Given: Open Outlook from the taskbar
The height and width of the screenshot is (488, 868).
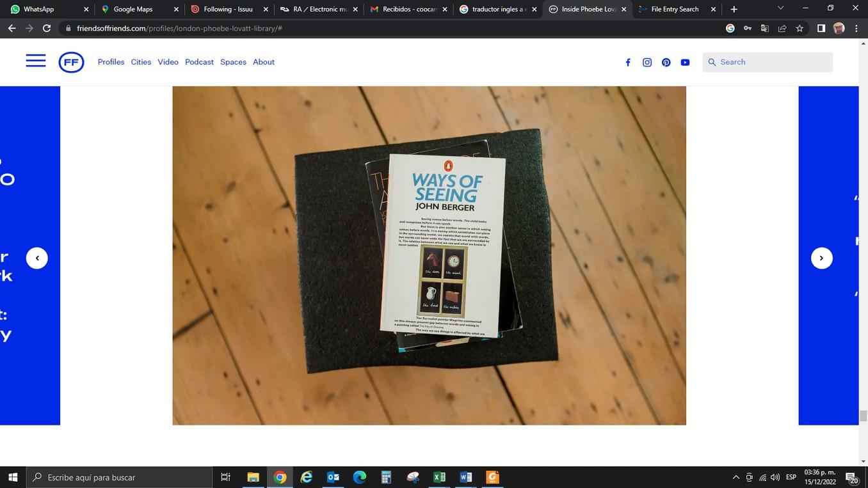Looking at the screenshot, I should click(x=333, y=477).
